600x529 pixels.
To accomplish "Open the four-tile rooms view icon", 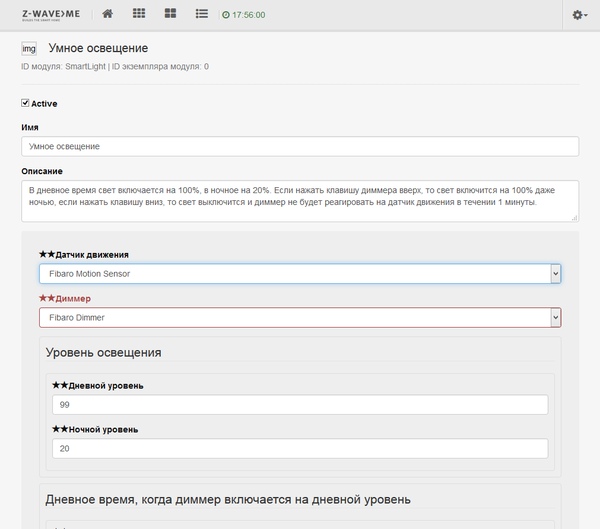I will point(170,14).
